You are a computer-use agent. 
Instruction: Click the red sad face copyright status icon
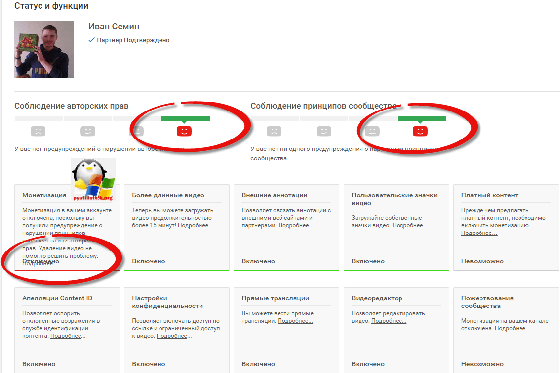click(184, 131)
